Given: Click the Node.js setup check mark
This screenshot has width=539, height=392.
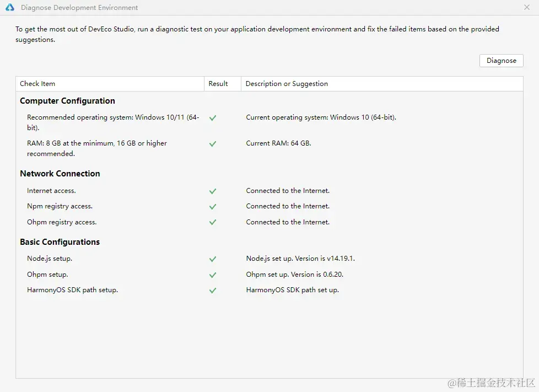Looking at the screenshot, I should tap(213, 259).
